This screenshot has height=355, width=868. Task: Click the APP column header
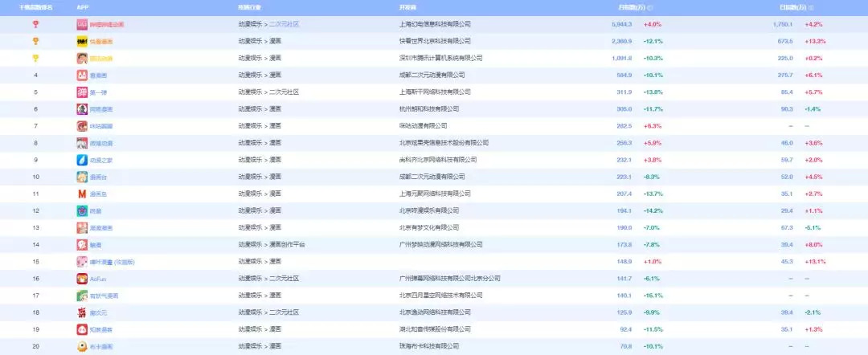(x=83, y=7)
